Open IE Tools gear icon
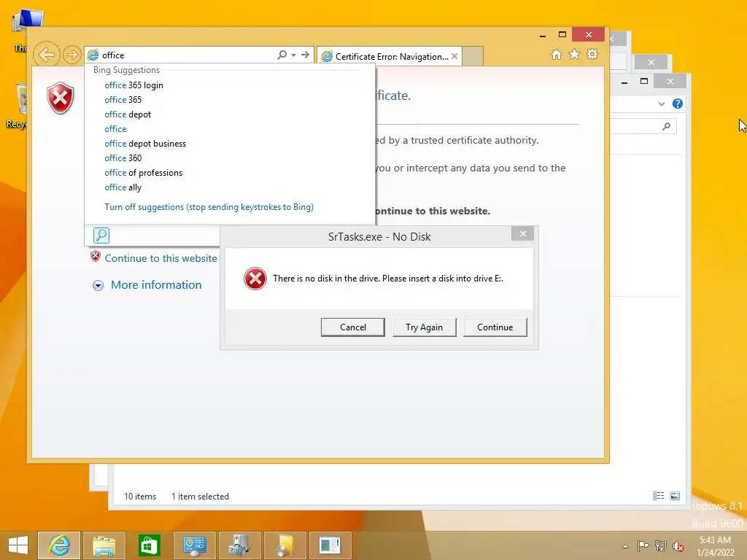Image resolution: width=747 pixels, height=560 pixels. click(x=592, y=54)
